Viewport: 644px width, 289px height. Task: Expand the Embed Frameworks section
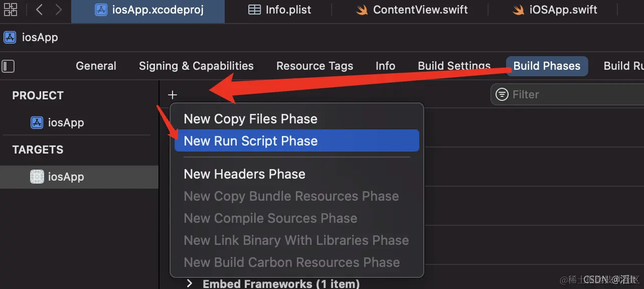pyautogui.click(x=190, y=283)
